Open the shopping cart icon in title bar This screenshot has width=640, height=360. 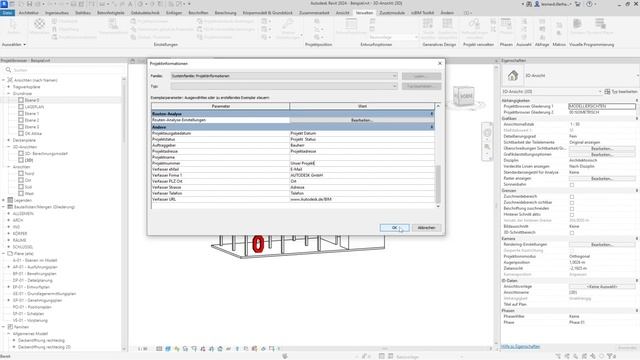click(578, 4)
